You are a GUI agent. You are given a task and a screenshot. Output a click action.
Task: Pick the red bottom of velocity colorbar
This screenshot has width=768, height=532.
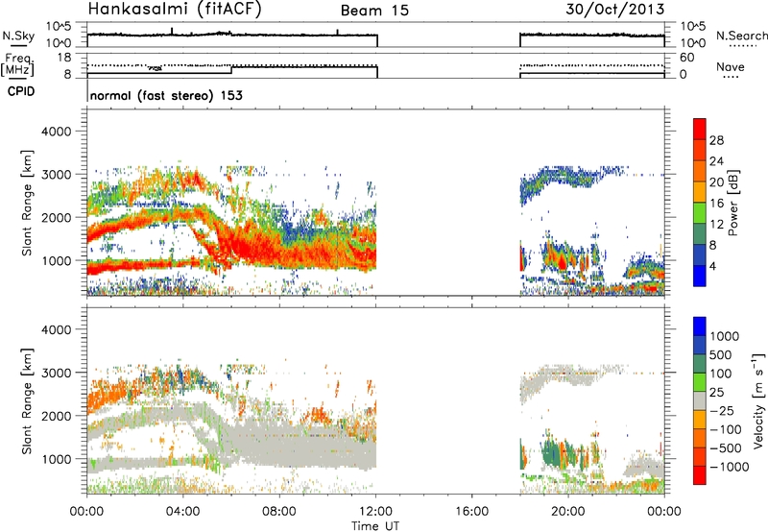pyautogui.click(x=700, y=475)
